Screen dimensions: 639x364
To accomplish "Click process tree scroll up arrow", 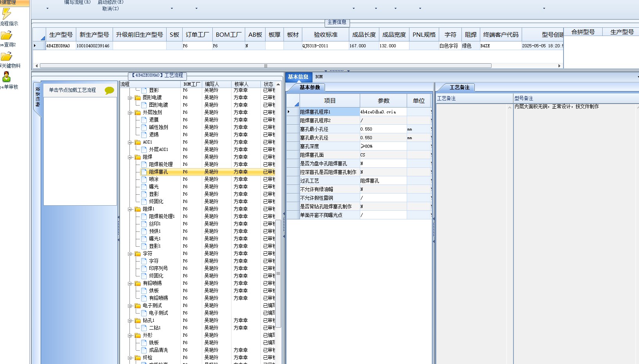I will 278,84.
